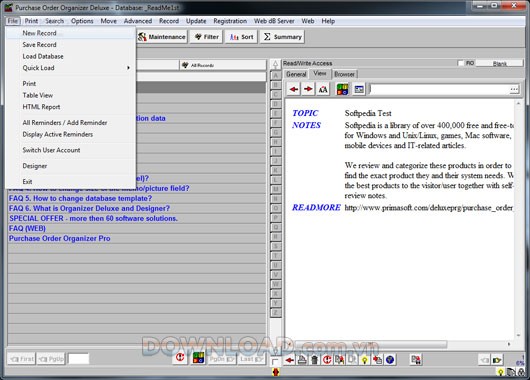
Task: Click the red forward arrow in View tab
Action: point(308,89)
